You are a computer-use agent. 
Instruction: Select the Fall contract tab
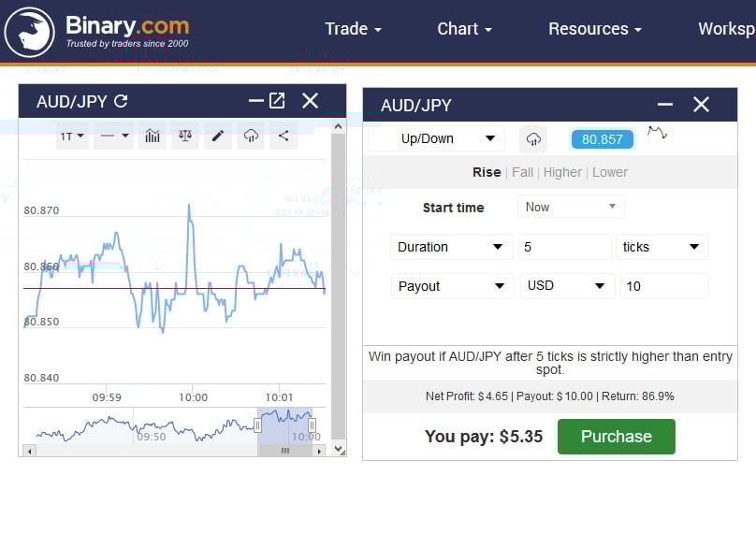(523, 172)
